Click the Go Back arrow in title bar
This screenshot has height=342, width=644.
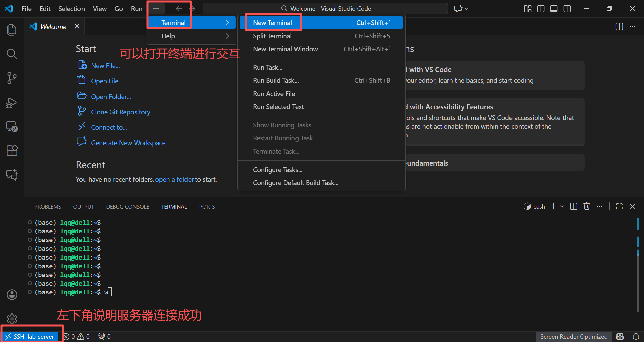[x=179, y=9]
